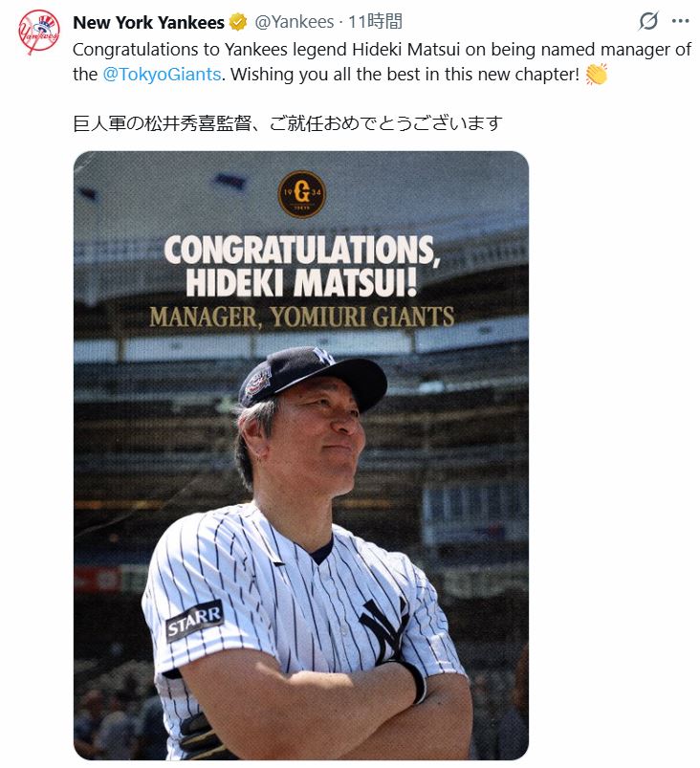This screenshot has height=768, width=700.
Task: Open the three-dot more options menu
Action: coord(681,21)
